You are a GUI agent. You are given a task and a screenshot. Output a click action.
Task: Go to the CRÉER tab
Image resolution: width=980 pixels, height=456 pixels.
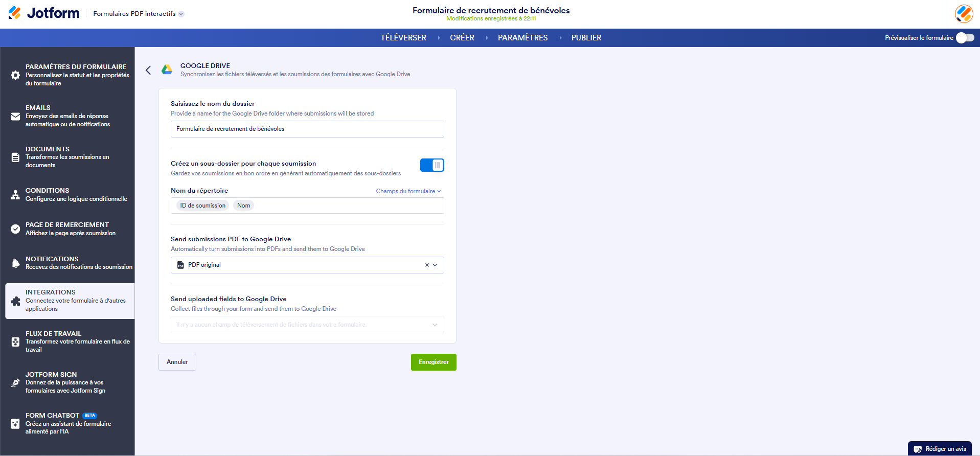462,38
